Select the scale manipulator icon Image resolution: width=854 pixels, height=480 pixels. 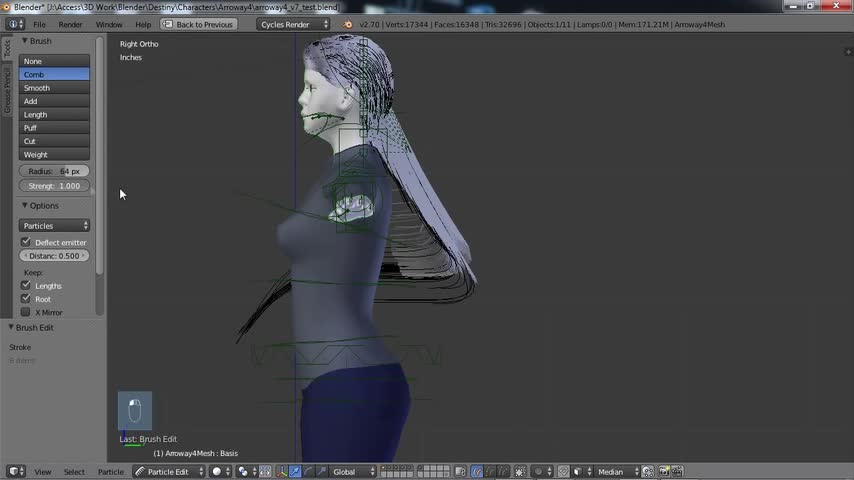point(321,471)
